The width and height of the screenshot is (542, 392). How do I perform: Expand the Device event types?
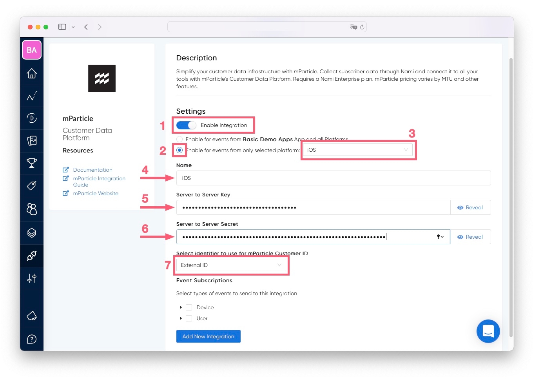pos(181,307)
